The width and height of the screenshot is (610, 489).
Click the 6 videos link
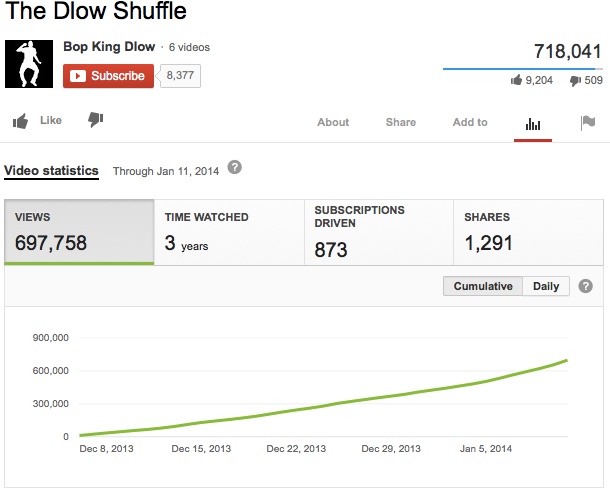189,47
